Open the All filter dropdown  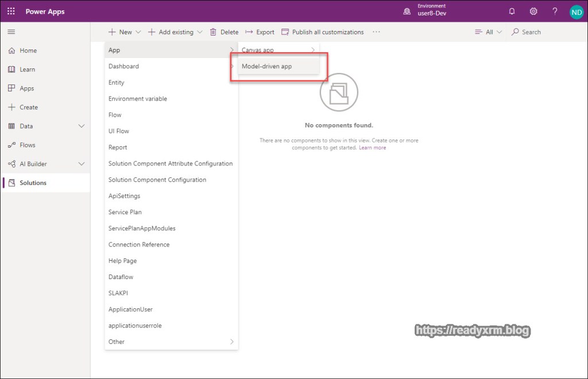click(x=488, y=32)
